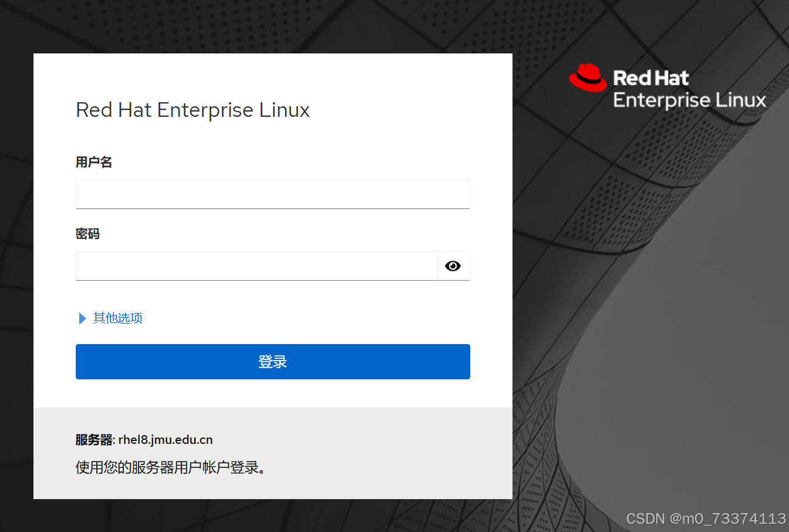Click inside the 用户名 input field
The height and width of the screenshot is (532, 789).
click(273, 194)
